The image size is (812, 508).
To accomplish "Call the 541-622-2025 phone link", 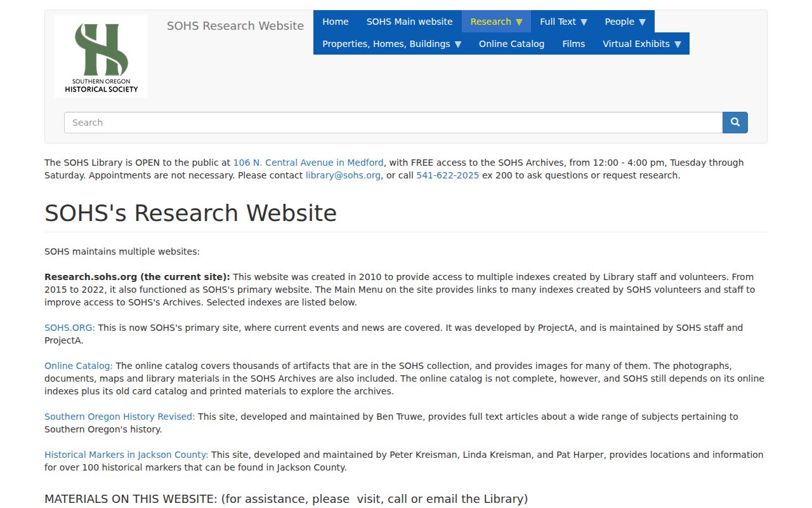I will 448,175.
